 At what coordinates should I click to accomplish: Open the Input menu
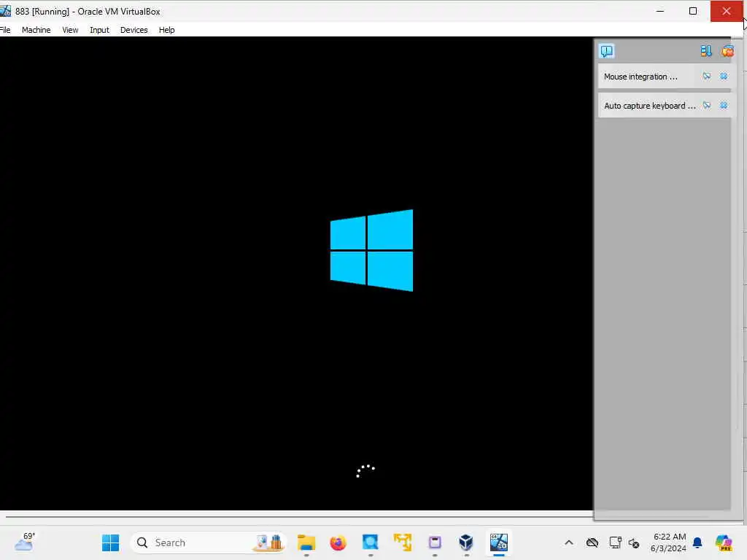(99, 29)
